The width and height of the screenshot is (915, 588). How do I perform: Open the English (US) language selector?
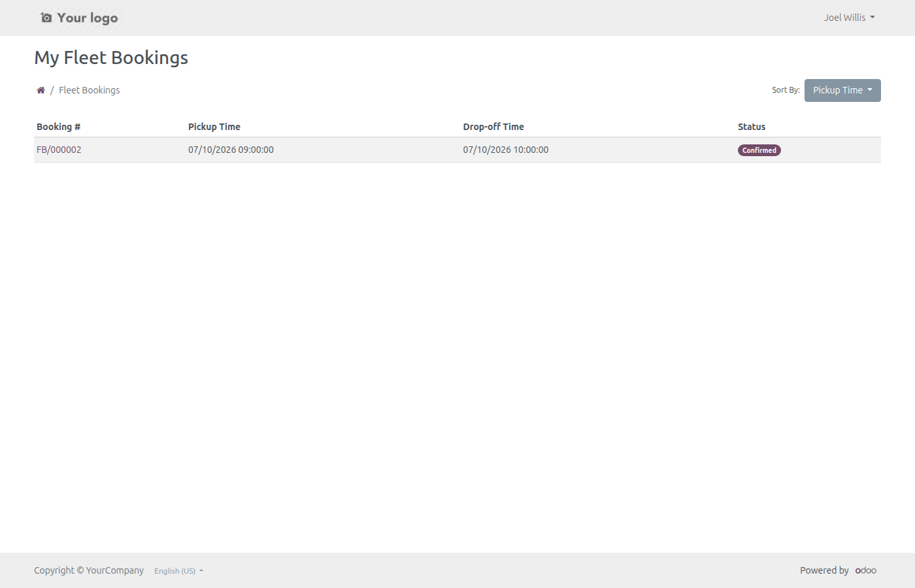pyautogui.click(x=178, y=571)
